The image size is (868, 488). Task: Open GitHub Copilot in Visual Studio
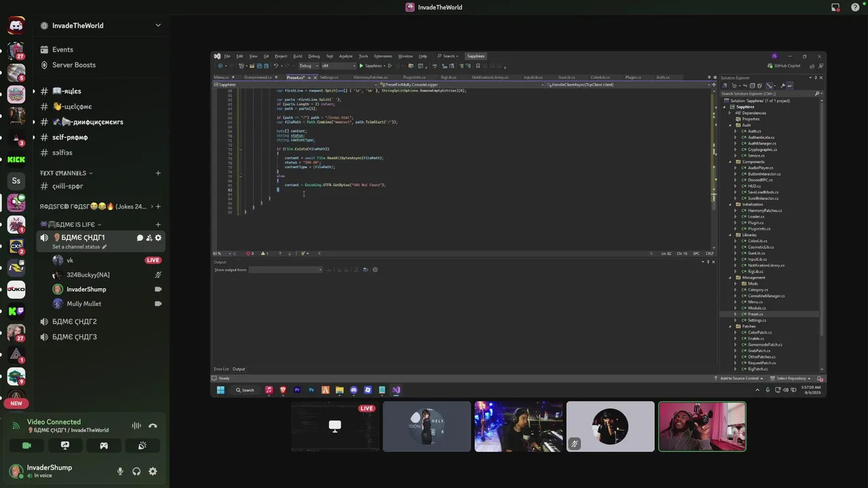coord(784,66)
